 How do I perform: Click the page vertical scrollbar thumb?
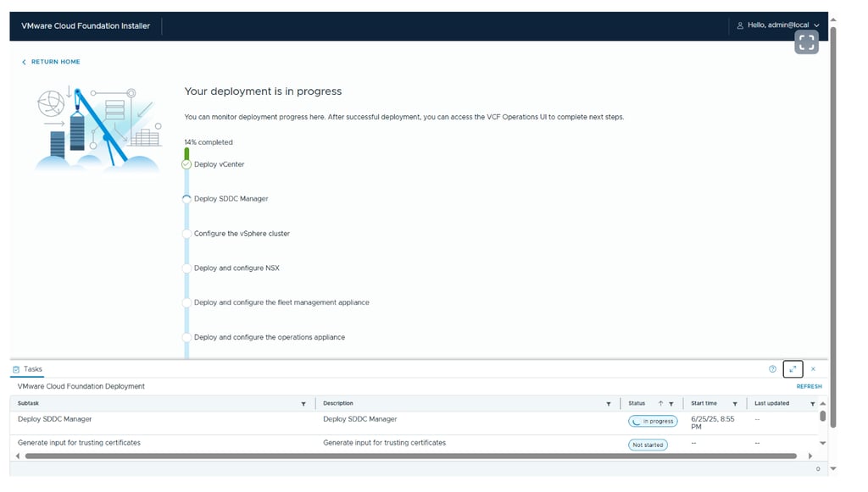tap(833, 227)
